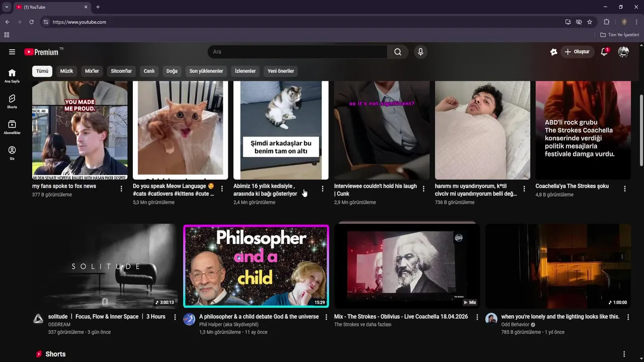The height and width of the screenshot is (362, 644).
Task: Open the 'Philosopher and a child' thumbnail
Action: tap(256, 266)
